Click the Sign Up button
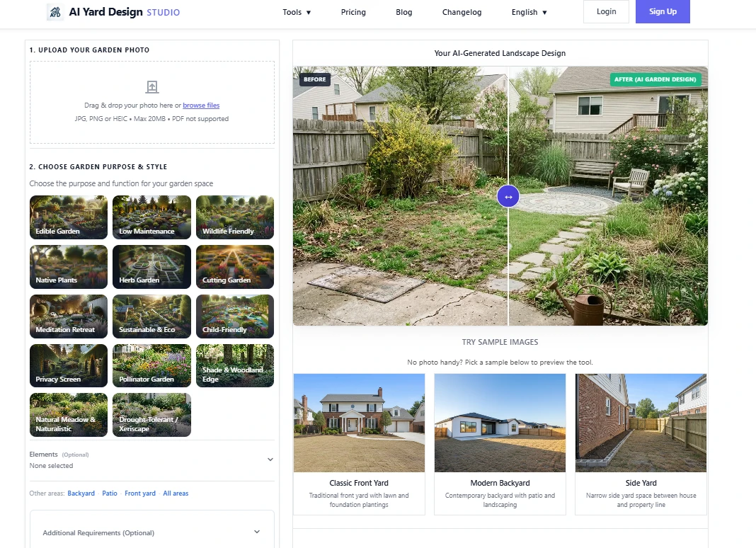Viewport: 756px width, 548px height. [x=663, y=11]
